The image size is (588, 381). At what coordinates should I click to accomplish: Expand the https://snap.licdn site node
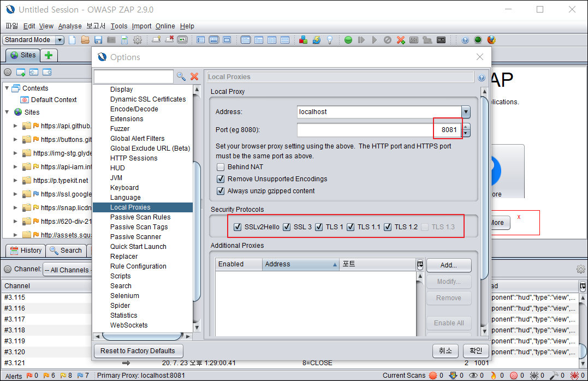tap(15, 208)
